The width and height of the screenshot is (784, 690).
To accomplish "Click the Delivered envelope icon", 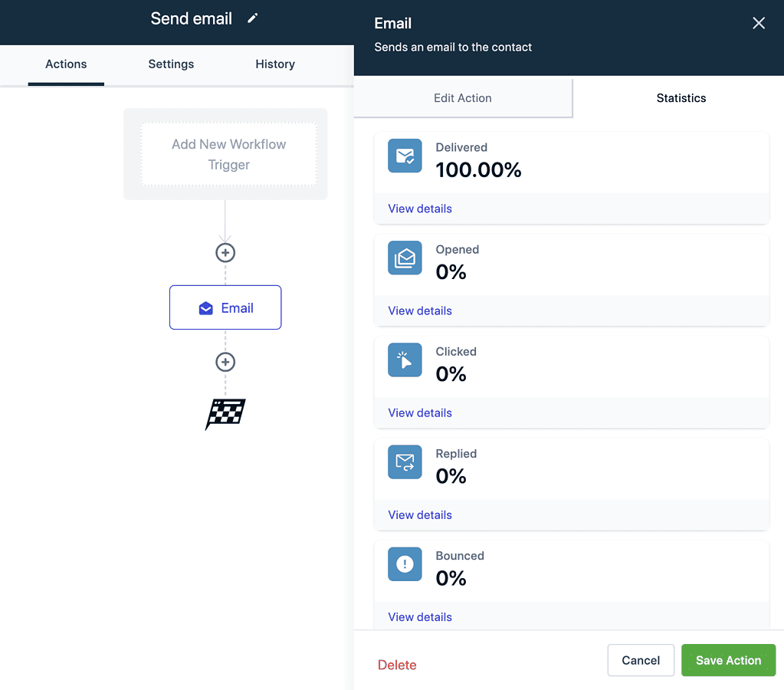I will point(405,156).
